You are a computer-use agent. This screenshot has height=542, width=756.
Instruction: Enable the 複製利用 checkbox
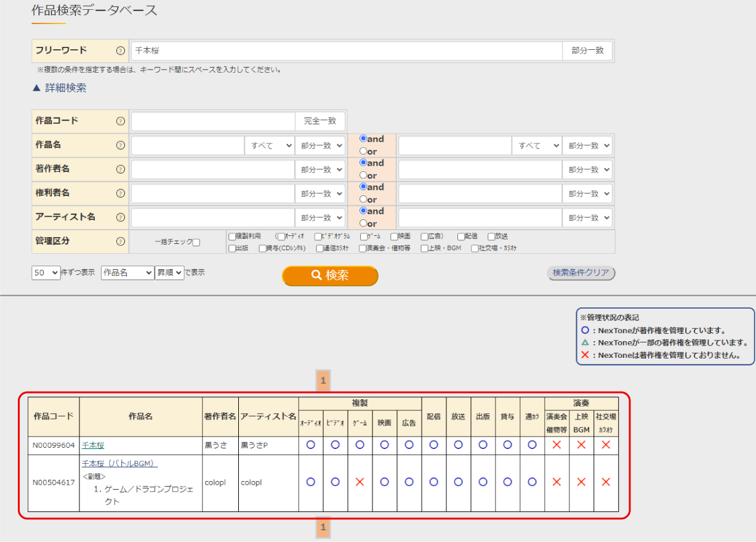coord(231,236)
